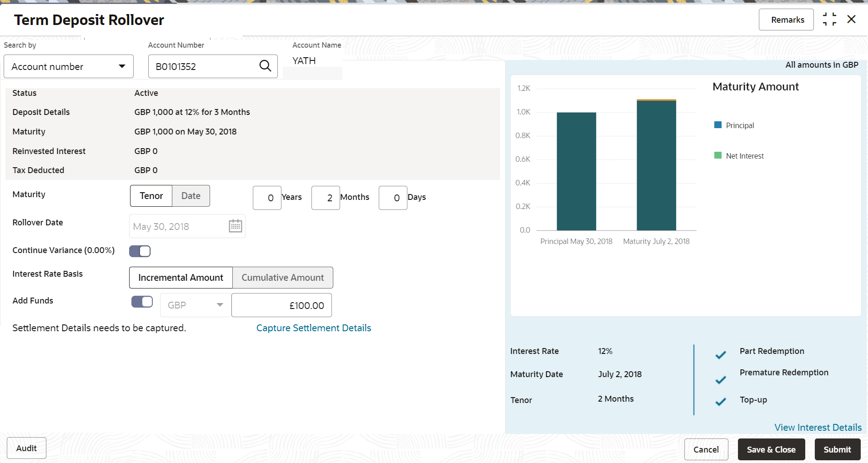Open the Capture Settlement Details link
The width and height of the screenshot is (868, 463).
(x=314, y=328)
